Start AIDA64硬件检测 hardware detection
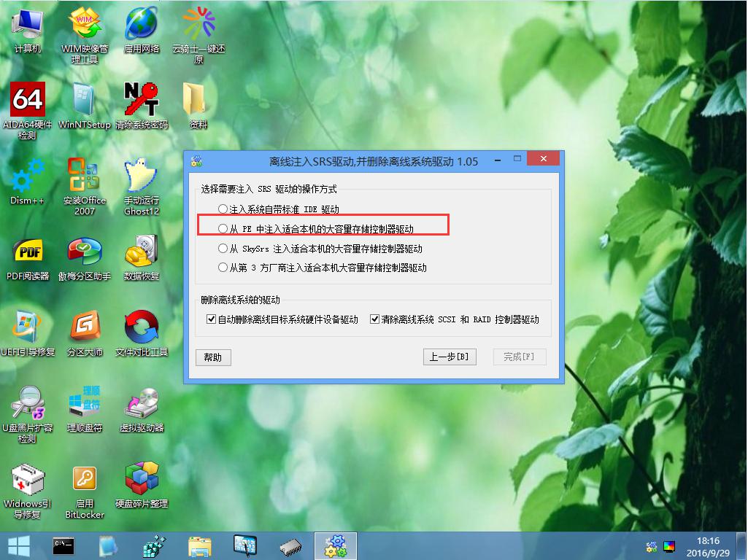Viewport: 748px width, 560px height. coord(27,98)
